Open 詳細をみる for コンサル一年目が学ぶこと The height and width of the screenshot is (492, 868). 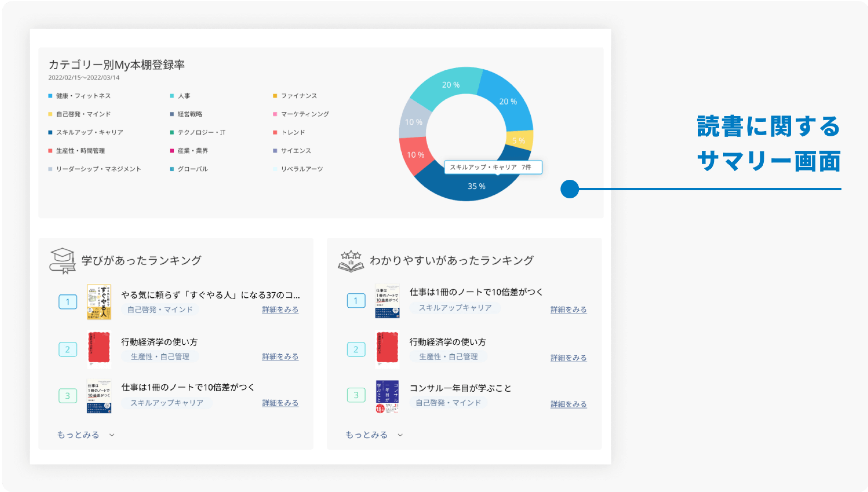568,404
